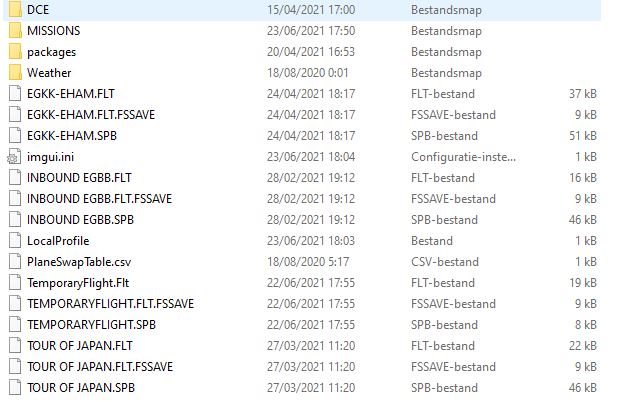The image size is (618, 402).
Task: Click the INBOUND EGBB.FLT file name
Action: click(x=79, y=177)
